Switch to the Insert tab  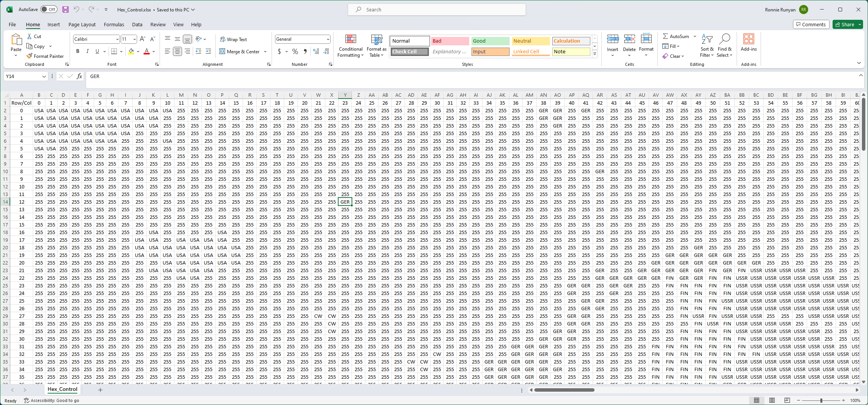(x=54, y=24)
